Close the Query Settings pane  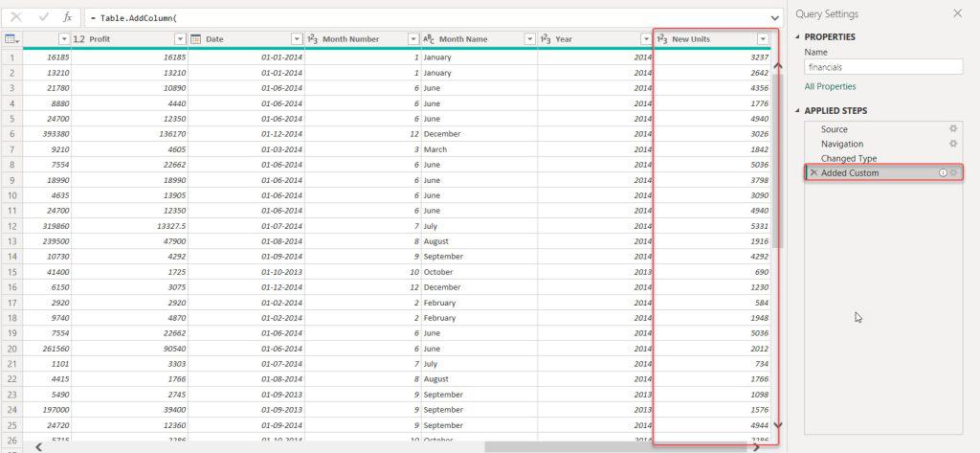[x=957, y=13]
